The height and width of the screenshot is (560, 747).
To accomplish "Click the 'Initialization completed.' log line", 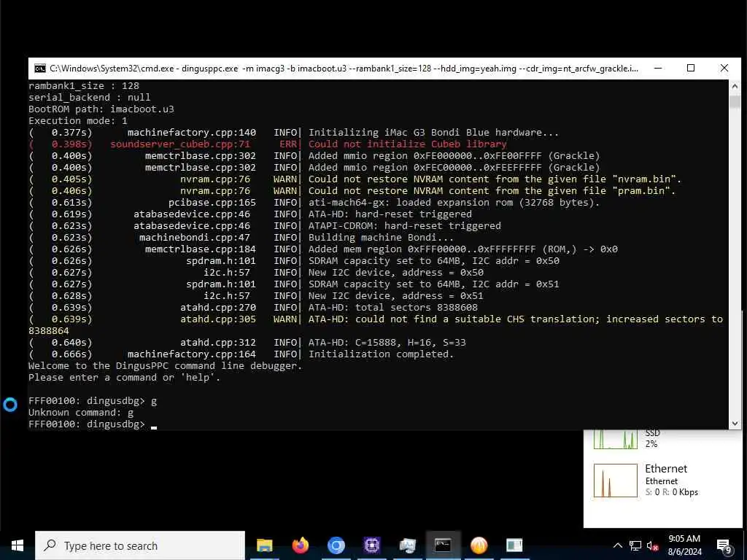I will coord(241,354).
